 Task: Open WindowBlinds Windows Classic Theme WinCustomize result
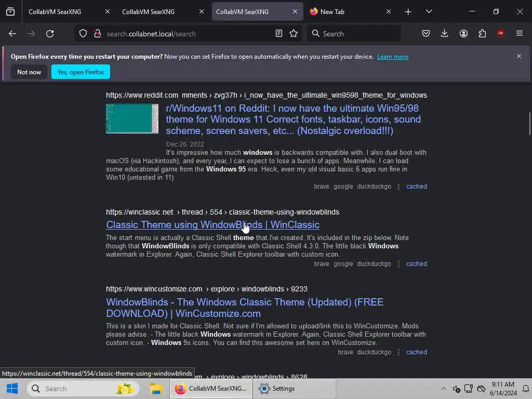click(x=245, y=308)
